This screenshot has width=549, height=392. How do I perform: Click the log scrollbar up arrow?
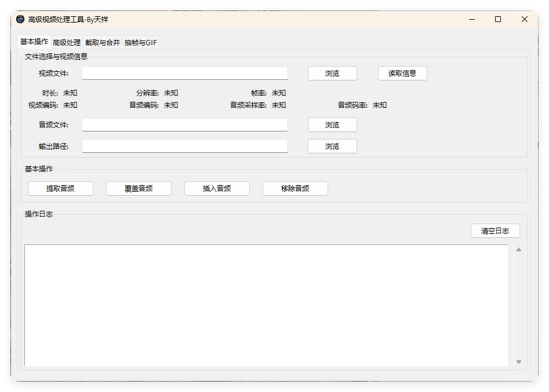click(518, 248)
